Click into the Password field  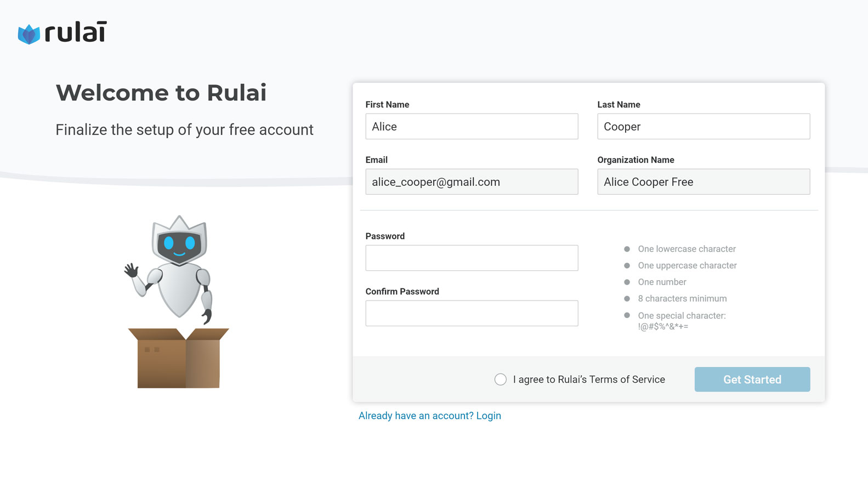(472, 258)
